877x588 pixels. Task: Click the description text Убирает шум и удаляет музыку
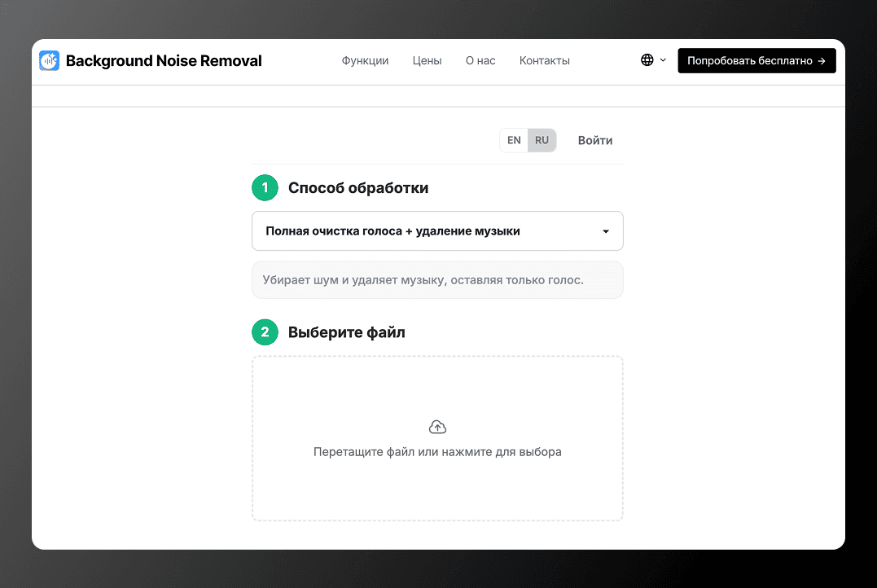(423, 279)
